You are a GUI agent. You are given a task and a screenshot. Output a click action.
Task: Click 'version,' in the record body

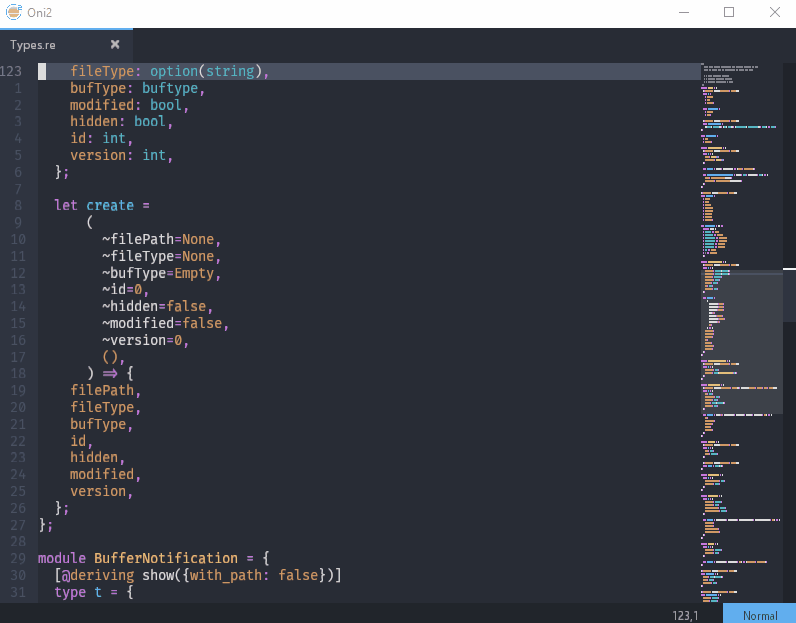pos(102,491)
